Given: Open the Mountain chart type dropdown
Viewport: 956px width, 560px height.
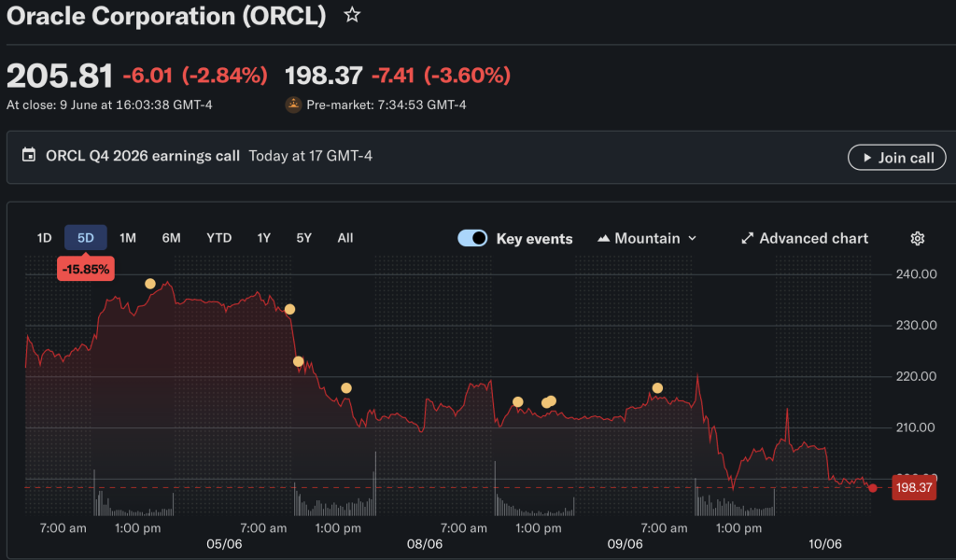Looking at the screenshot, I should (x=647, y=238).
